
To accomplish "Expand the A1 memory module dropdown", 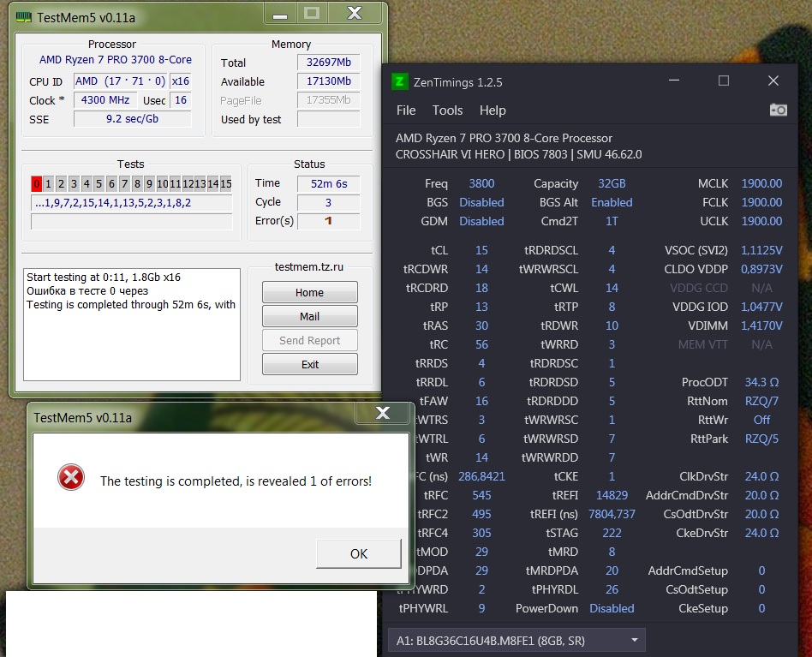I will [x=635, y=641].
